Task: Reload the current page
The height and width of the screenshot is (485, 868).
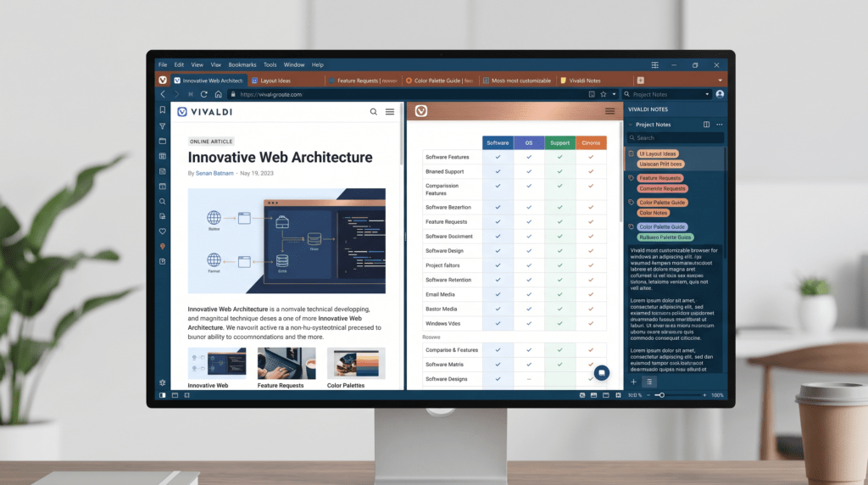Action: (x=203, y=95)
